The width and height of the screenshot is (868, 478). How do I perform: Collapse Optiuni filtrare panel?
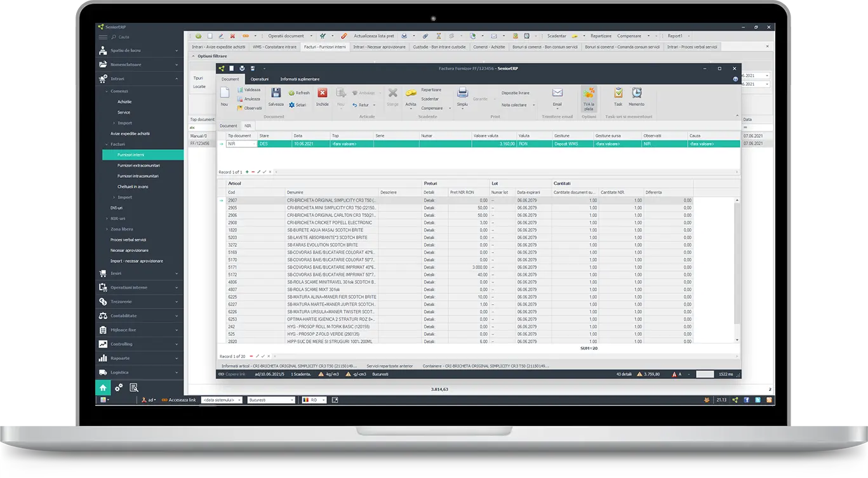point(193,56)
